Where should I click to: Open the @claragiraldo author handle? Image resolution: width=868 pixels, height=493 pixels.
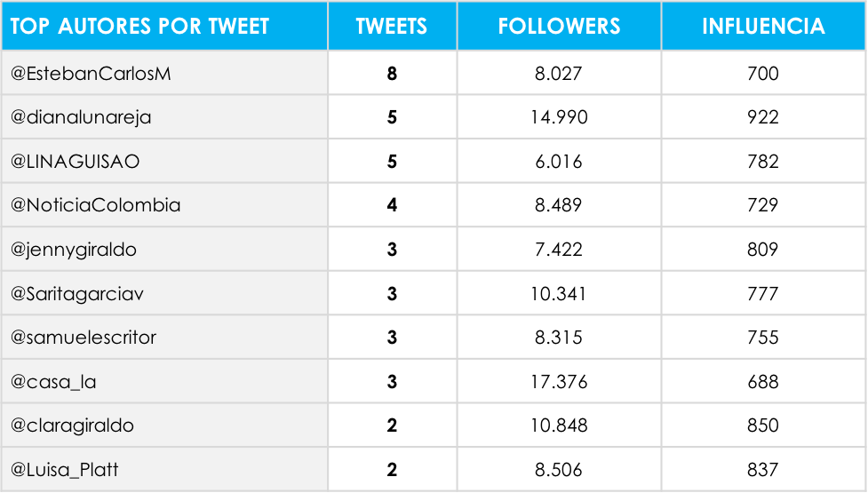[72, 425]
